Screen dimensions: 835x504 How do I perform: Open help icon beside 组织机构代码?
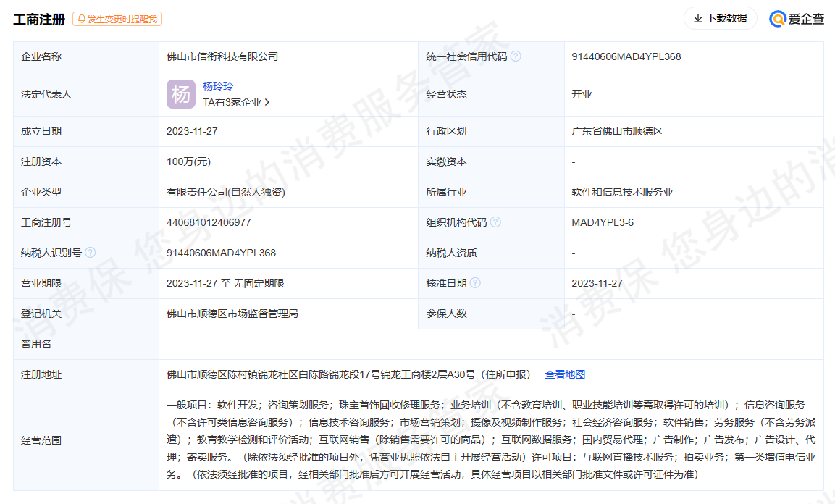(495, 222)
